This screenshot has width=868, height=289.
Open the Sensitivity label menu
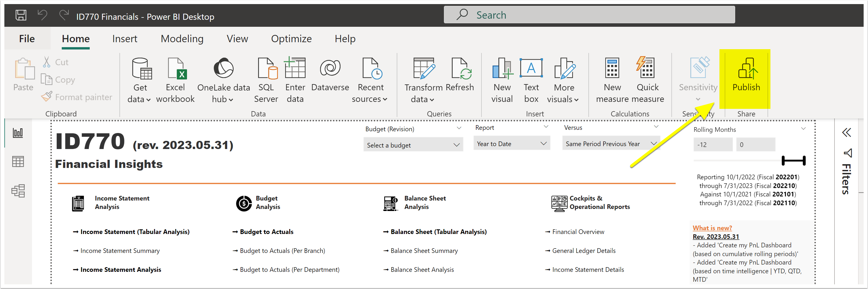pyautogui.click(x=698, y=79)
